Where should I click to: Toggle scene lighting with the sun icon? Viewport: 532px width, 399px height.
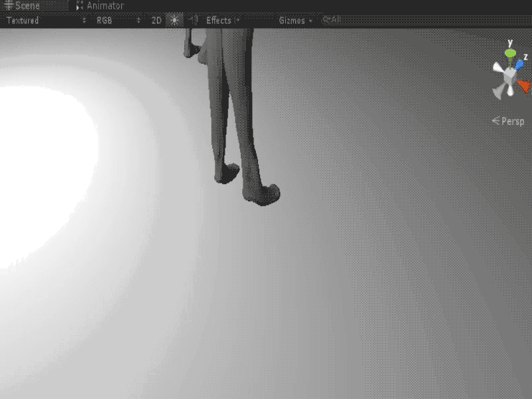(173, 21)
